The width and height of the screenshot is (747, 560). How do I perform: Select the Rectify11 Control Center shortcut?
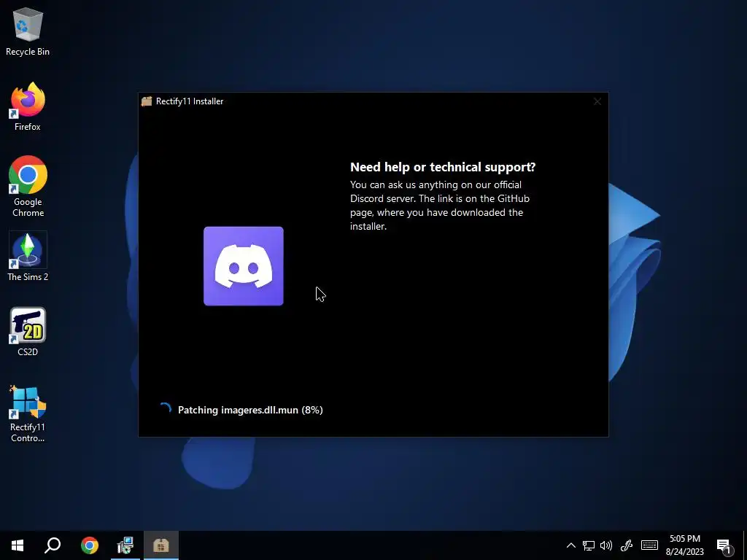tap(28, 414)
